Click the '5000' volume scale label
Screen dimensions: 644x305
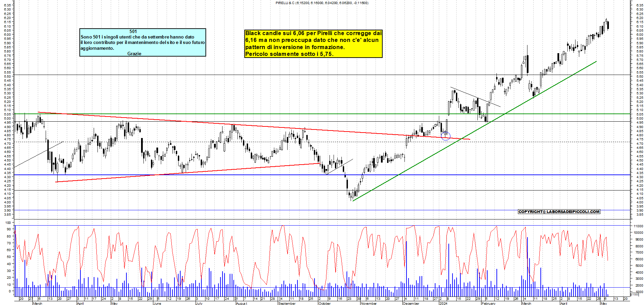click(639, 266)
